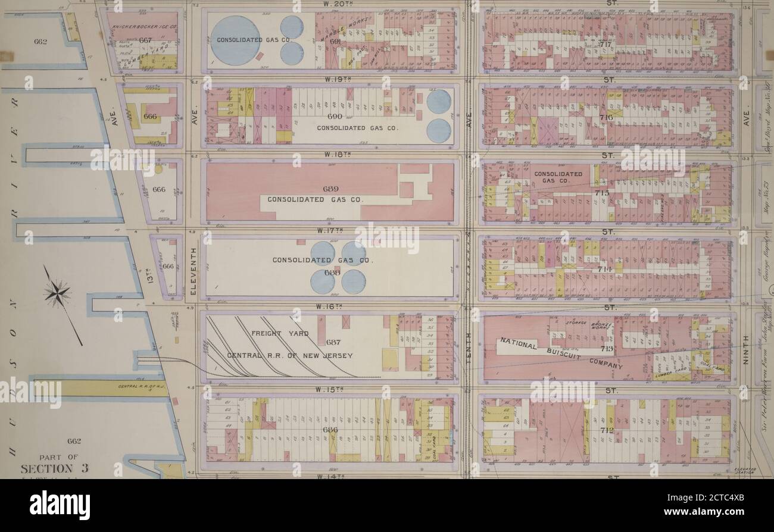
Task: Select block number 667
Action: coord(146,40)
